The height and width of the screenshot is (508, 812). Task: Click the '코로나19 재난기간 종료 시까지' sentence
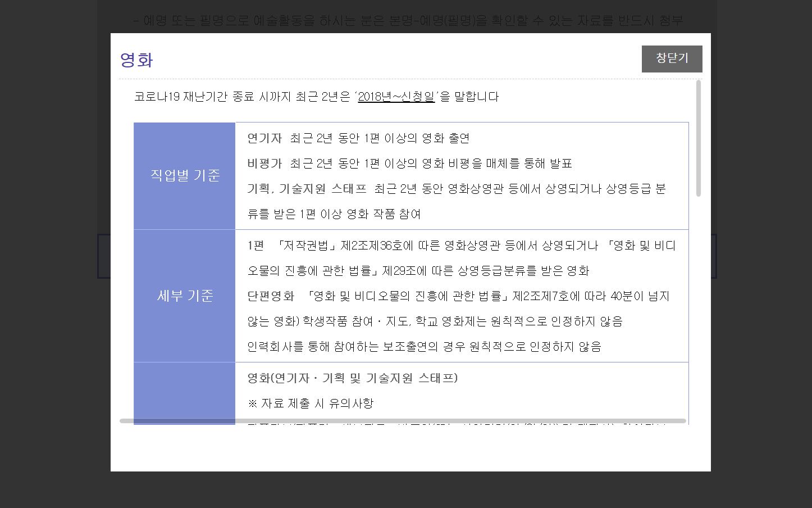click(316, 97)
